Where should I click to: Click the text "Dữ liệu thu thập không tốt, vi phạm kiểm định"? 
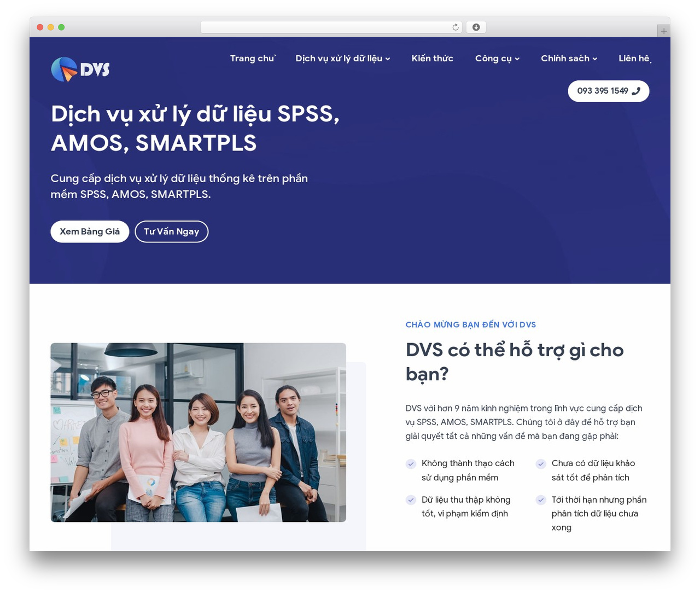point(466,507)
